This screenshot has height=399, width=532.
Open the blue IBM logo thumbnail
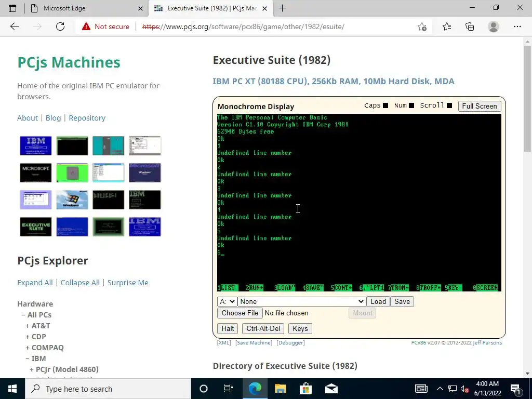click(x=36, y=145)
